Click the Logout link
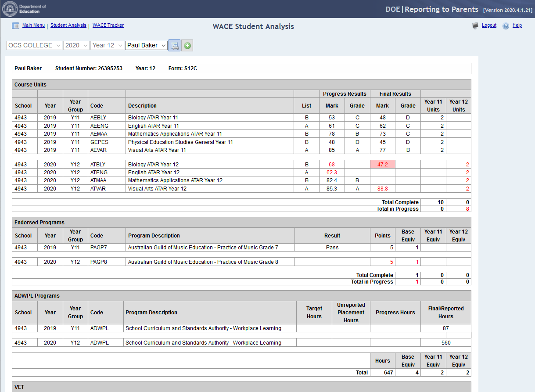The height and width of the screenshot is (392, 535). (489, 25)
